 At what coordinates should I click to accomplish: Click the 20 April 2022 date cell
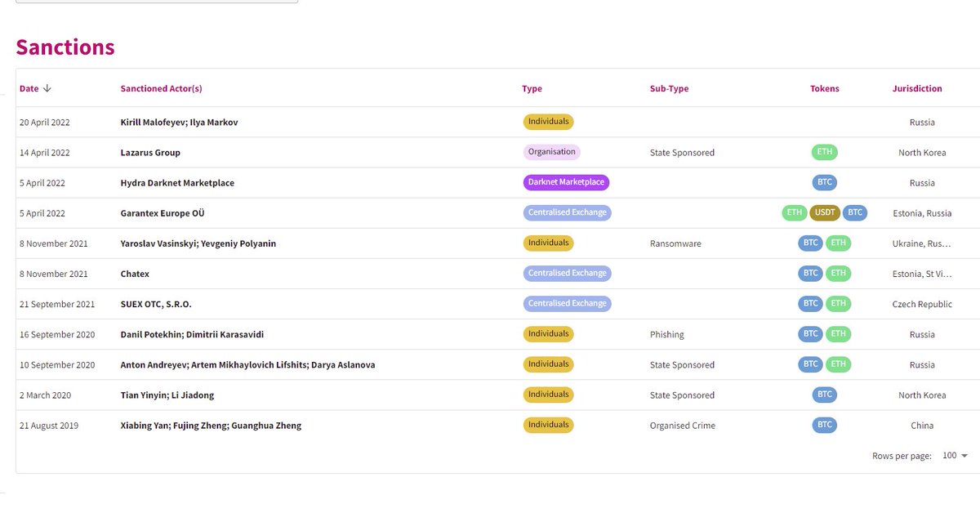click(x=45, y=123)
